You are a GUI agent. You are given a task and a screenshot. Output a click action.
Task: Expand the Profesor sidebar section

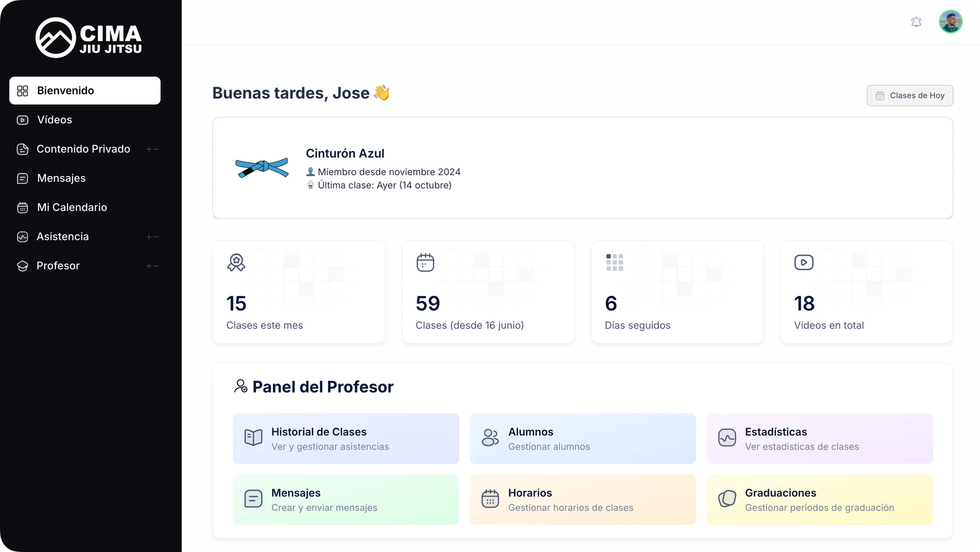point(149,266)
